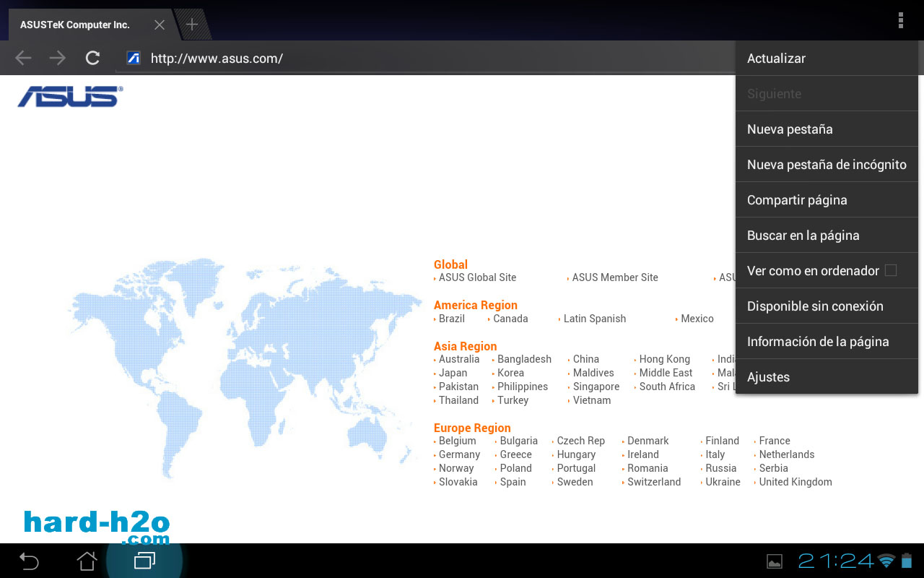Choose Buscar en la página

pyautogui.click(x=827, y=236)
